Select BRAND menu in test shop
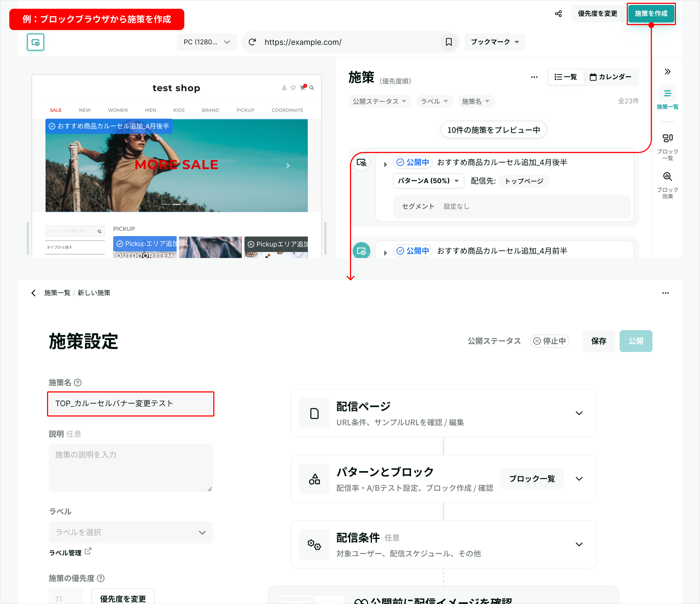Screen dimensions: 700x604 (211, 110)
